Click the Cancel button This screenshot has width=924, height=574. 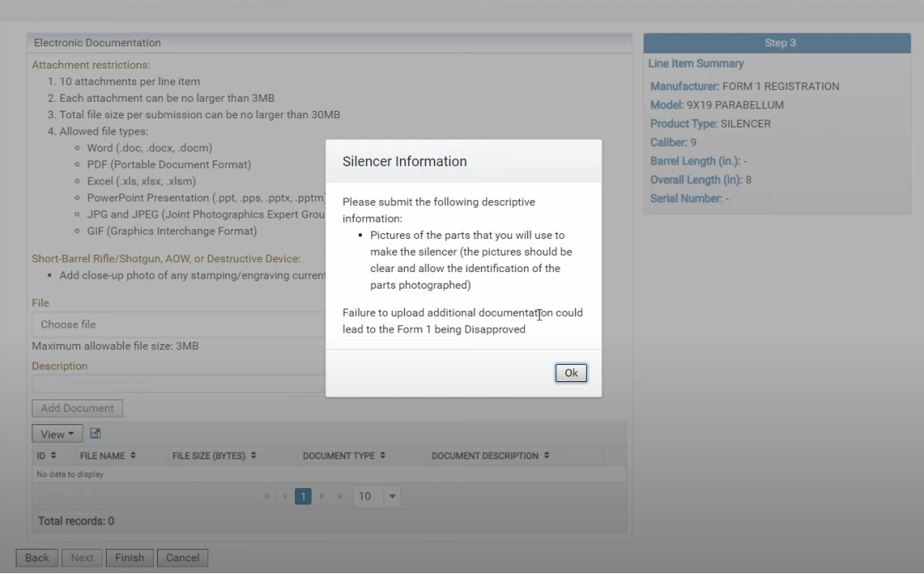click(183, 557)
